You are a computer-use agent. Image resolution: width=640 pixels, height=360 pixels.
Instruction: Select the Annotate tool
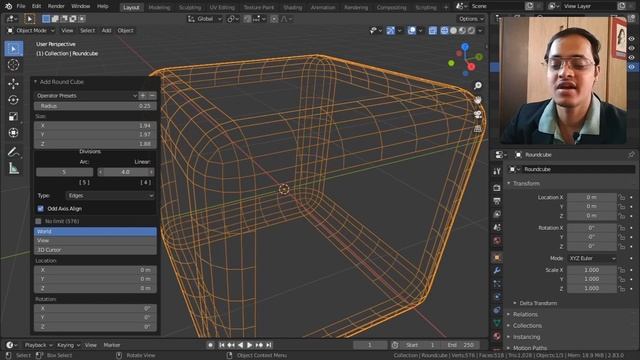[13, 152]
